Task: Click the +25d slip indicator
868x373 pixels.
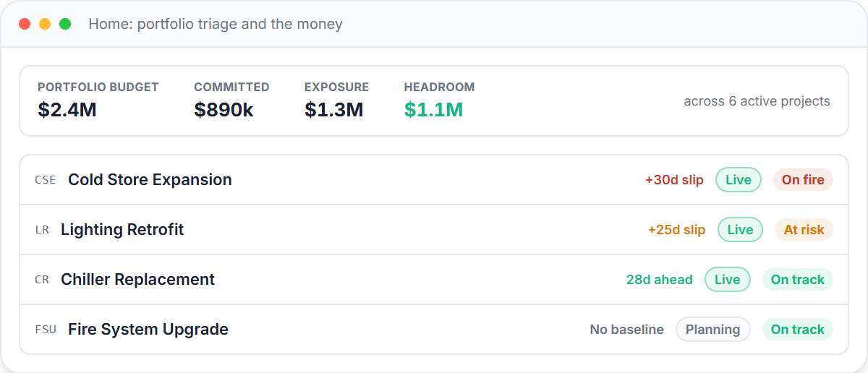Action: pos(676,230)
